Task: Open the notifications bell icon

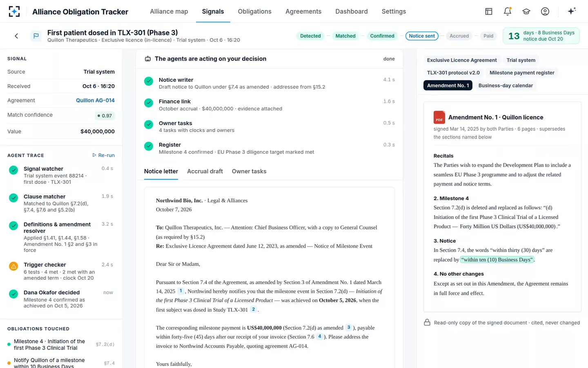Action: [x=508, y=11]
